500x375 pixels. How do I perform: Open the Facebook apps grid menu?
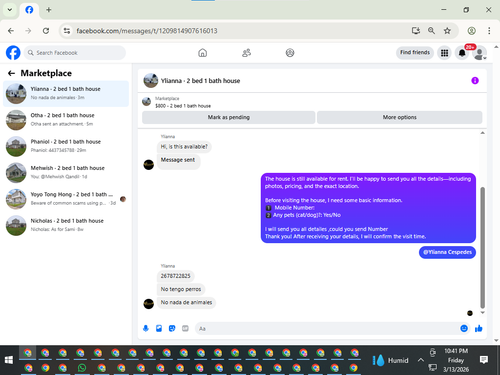coord(444,53)
